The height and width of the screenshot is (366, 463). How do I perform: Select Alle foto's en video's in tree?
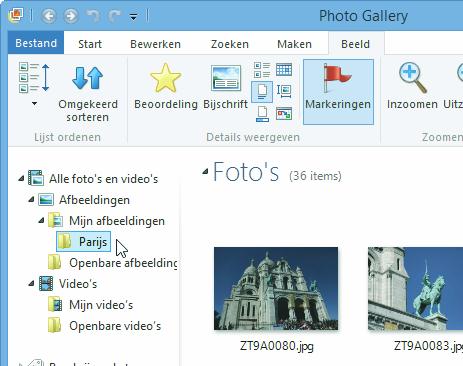click(x=93, y=179)
